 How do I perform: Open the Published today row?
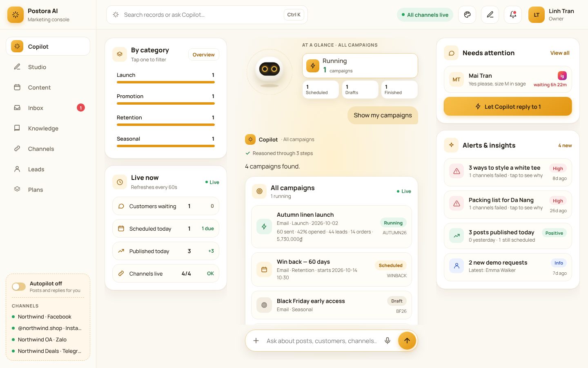165,251
